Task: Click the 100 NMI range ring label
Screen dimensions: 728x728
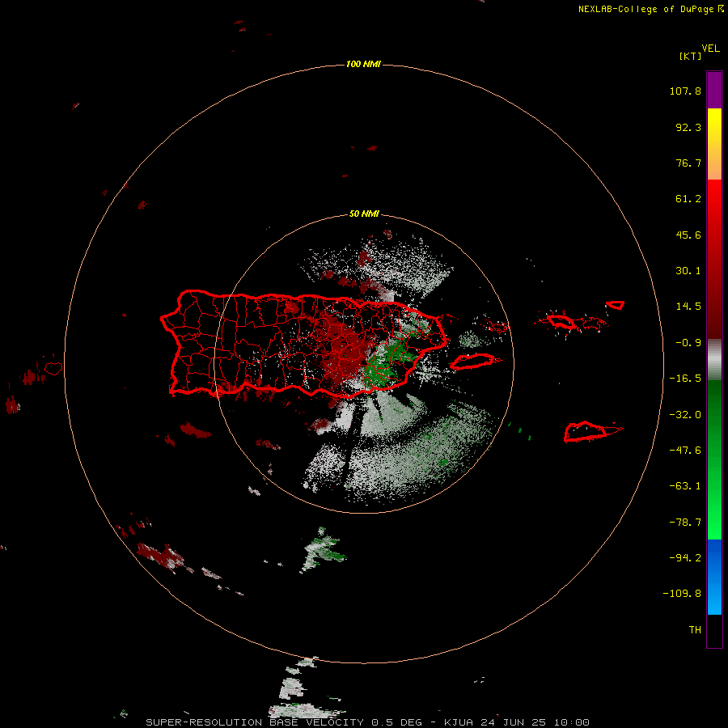Action: (363, 64)
